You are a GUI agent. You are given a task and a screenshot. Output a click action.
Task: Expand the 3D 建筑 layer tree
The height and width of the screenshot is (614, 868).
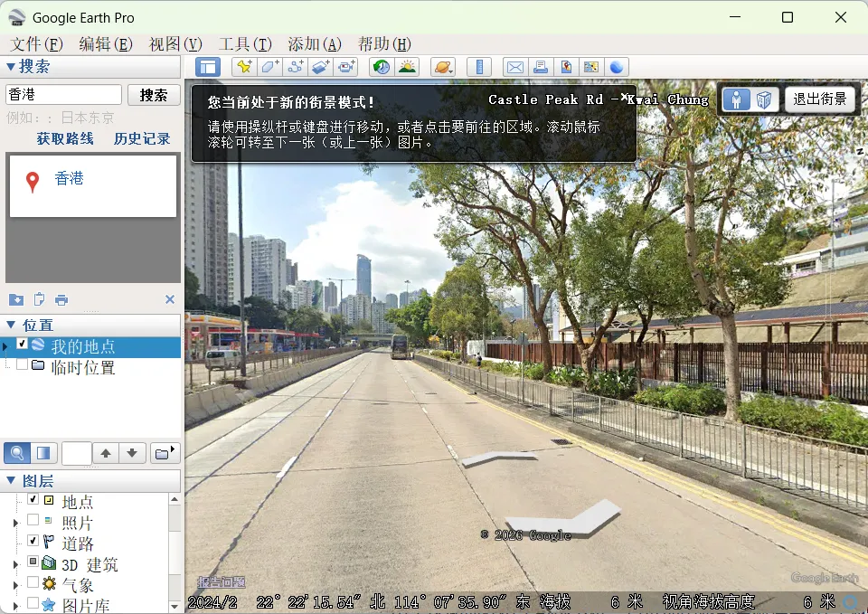coord(16,563)
